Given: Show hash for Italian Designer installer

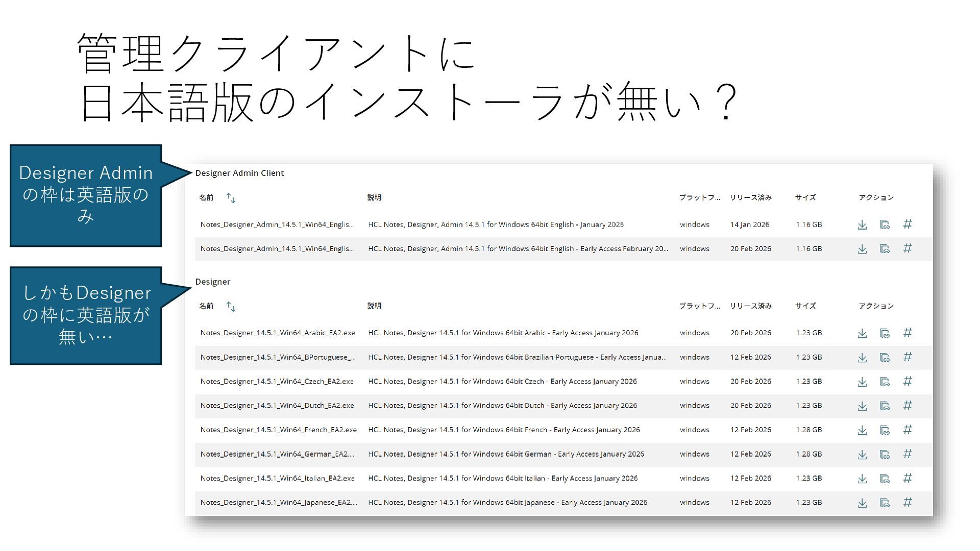Looking at the screenshot, I should 908,479.
